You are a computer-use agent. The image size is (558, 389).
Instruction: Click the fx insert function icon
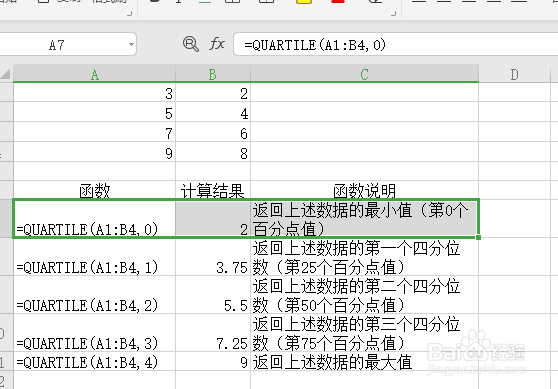217,44
